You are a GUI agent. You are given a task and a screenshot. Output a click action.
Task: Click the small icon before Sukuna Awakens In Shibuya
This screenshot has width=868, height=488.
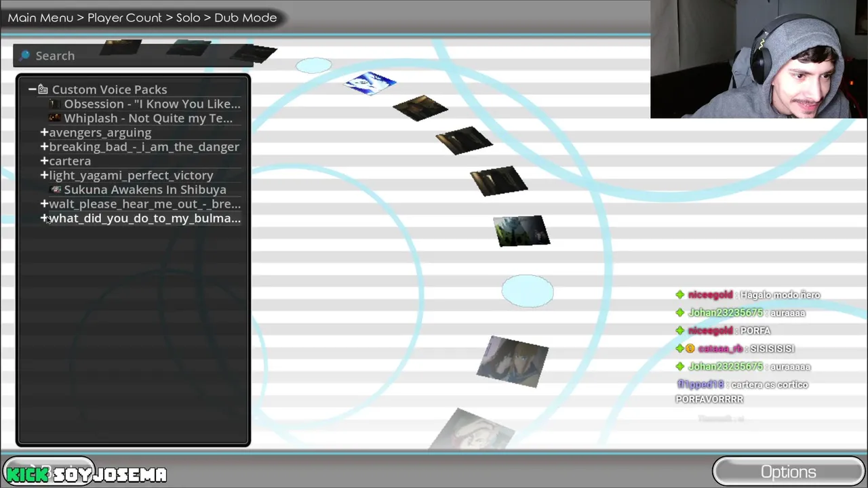[56, 190]
